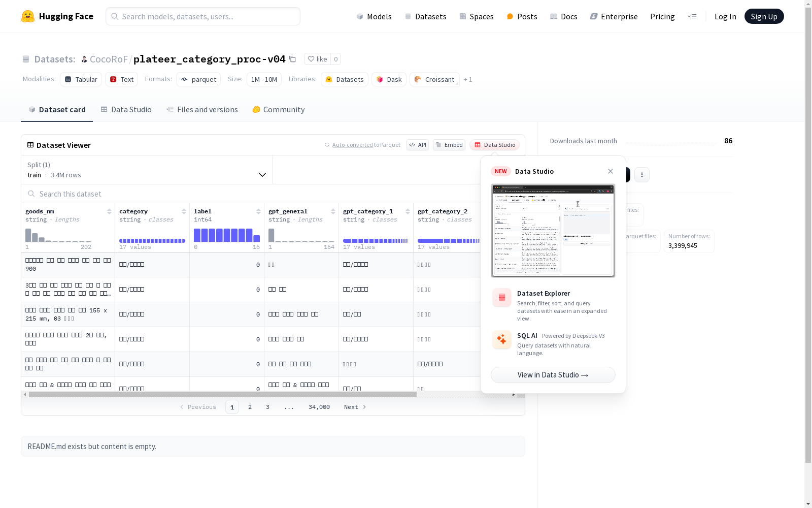Go to Spaces
812x508 pixels.
pyautogui.click(x=477, y=16)
